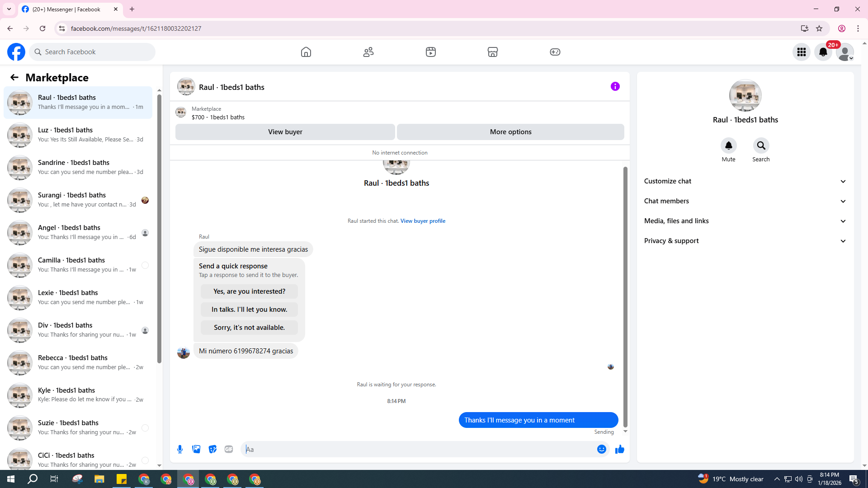Choose an emoji with the smiley icon
Viewport: 868px width, 488px height.
601,449
